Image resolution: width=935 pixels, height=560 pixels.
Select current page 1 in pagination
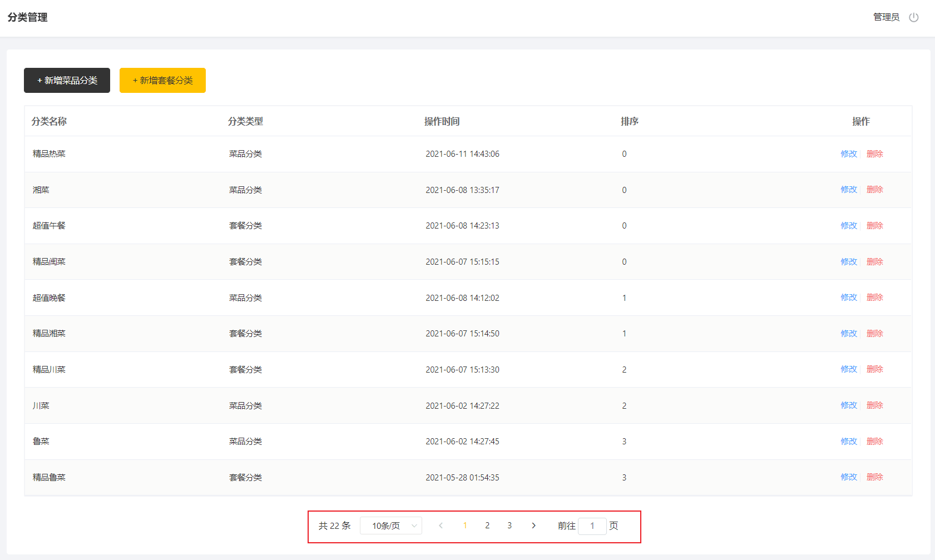click(464, 526)
